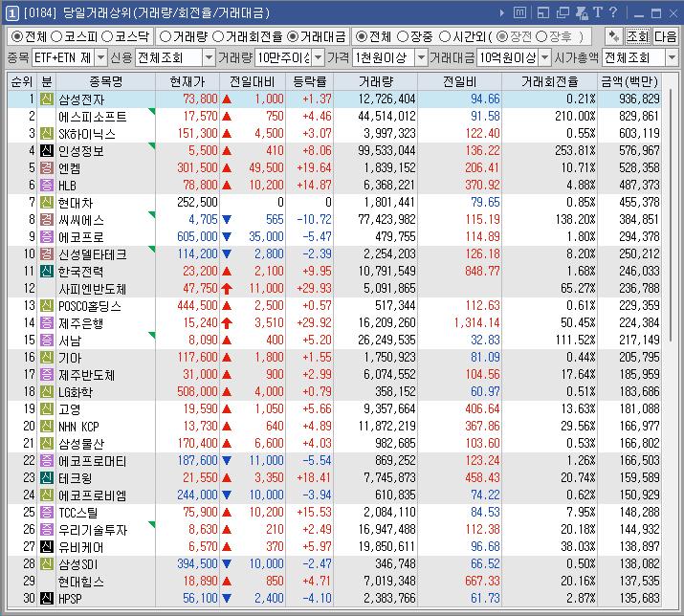The width and height of the screenshot is (684, 616).
Task: Select the 코스피 radio button
Action: click(x=56, y=37)
